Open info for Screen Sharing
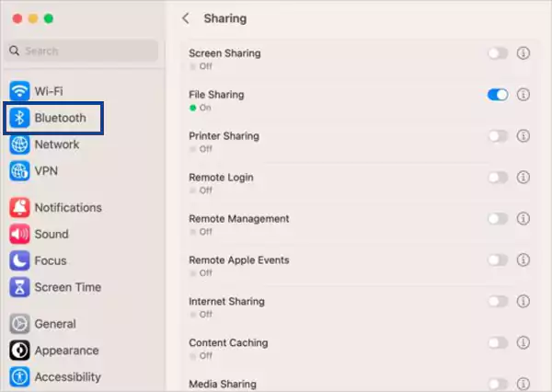 pyautogui.click(x=523, y=53)
